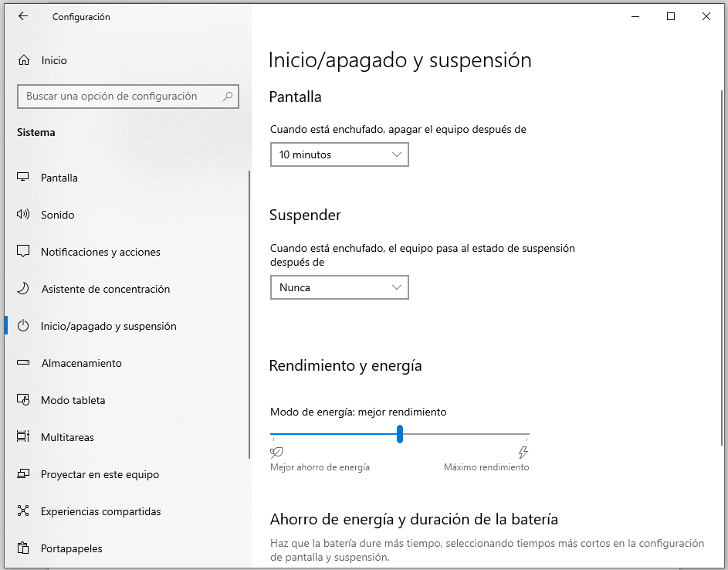Go to Inicio home link
Image resolution: width=728 pixels, height=570 pixels.
click(x=54, y=61)
